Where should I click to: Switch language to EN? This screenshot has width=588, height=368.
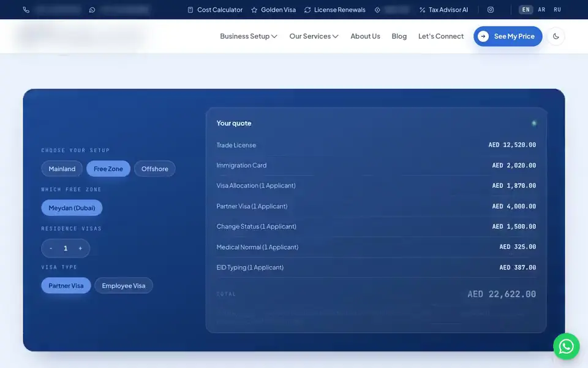pos(526,10)
